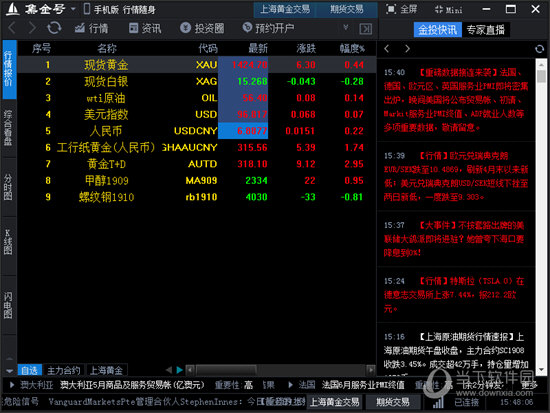Sort by the 涨跌 column header

(x=306, y=48)
